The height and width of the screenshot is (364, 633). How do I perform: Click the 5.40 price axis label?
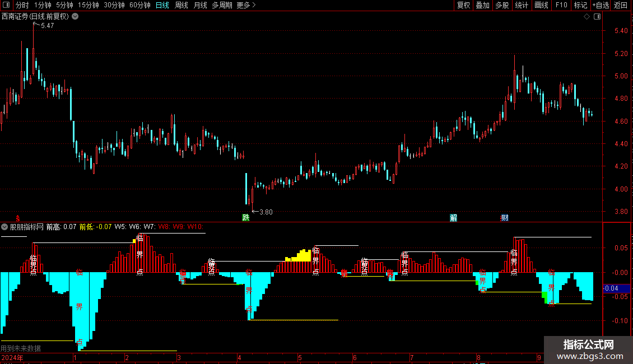point(621,31)
